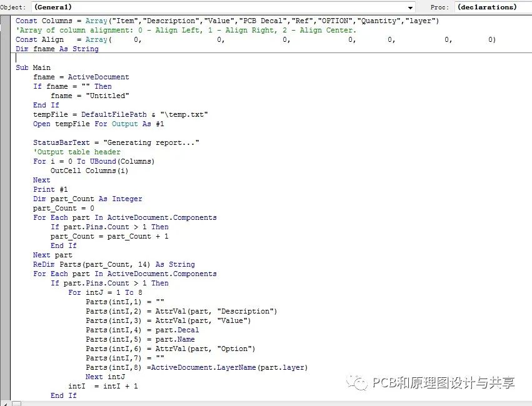Click the line "Parts(intI,3) = AttrVal(part, "Value")"
The width and height of the screenshot is (532, 406).
coord(168,320)
